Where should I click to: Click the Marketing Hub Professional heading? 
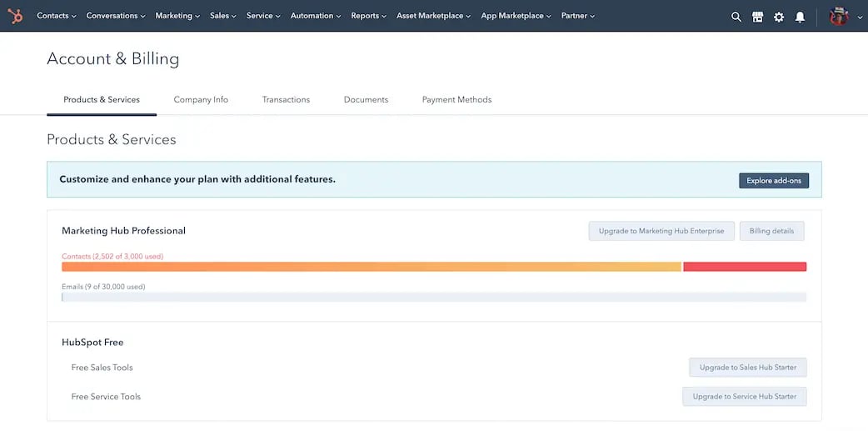tap(123, 231)
